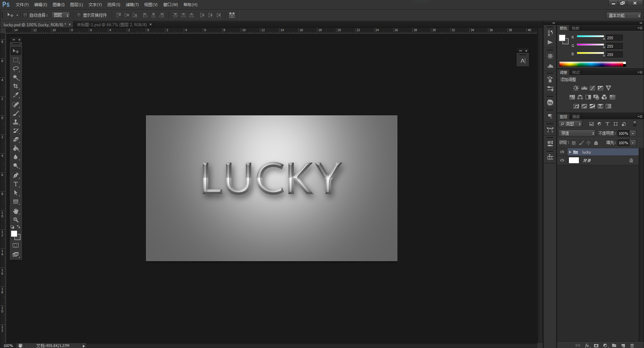Open the 填充 slider dropdown arrow
Image resolution: width=644 pixels, height=348 pixels.
pyautogui.click(x=633, y=143)
